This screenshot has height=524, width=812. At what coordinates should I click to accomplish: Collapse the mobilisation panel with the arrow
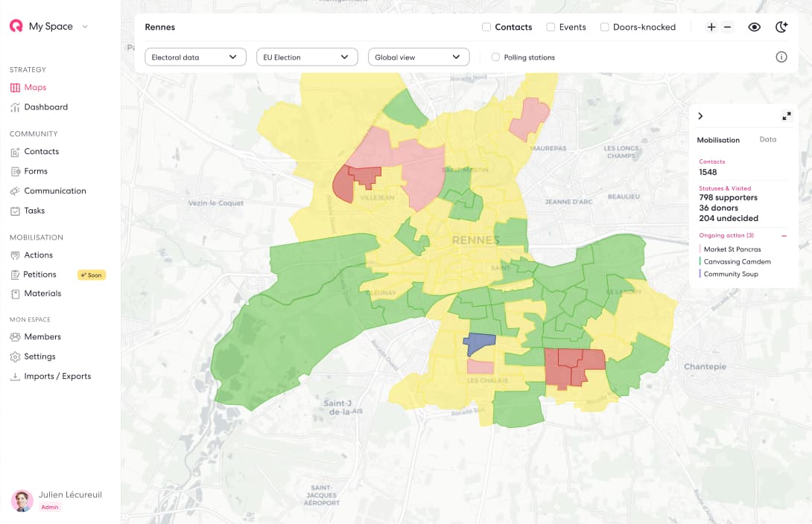pyautogui.click(x=700, y=116)
